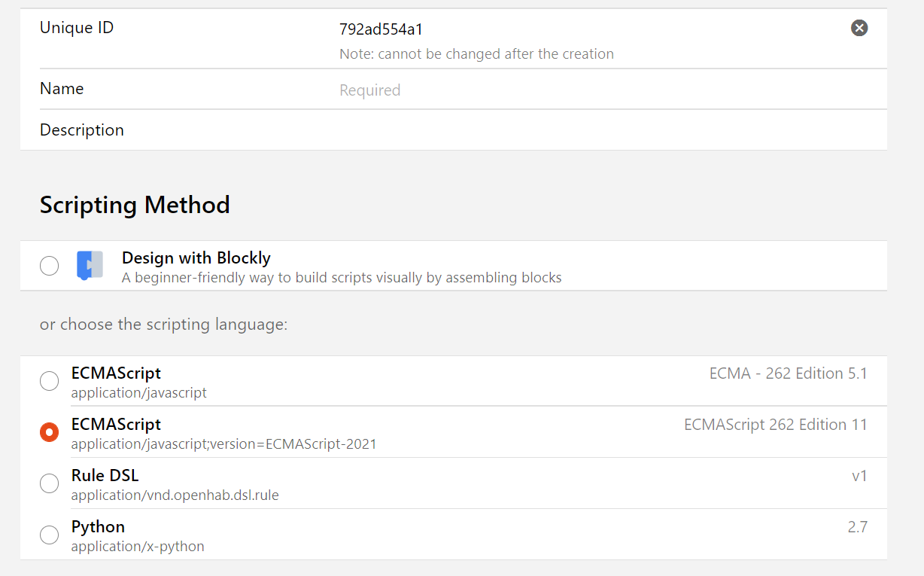This screenshot has height=576, width=924.
Task: Click the selected ECMAScript-2021 radio button
Action: tap(49, 432)
